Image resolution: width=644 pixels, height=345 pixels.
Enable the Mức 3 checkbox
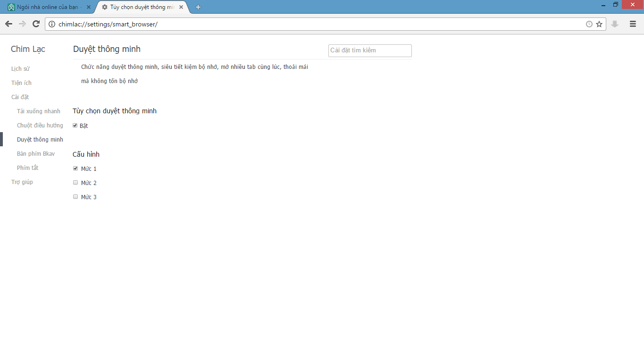[x=75, y=197]
